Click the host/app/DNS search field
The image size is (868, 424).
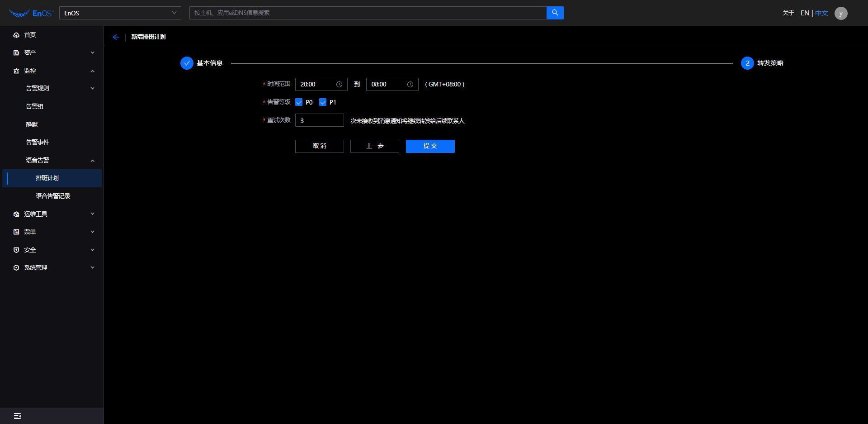point(368,13)
